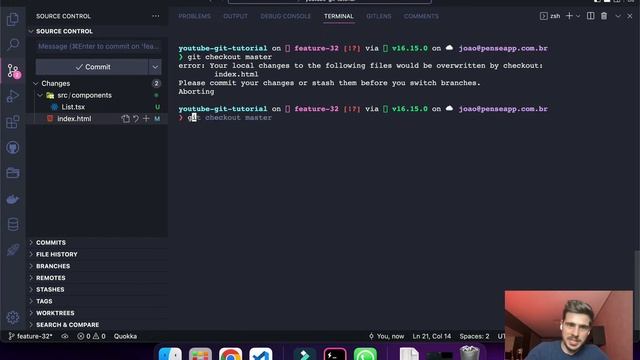Viewport: 640px width, 360px height.
Task: Click 'You, now' blame in status bar
Action: tap(386, 336)
